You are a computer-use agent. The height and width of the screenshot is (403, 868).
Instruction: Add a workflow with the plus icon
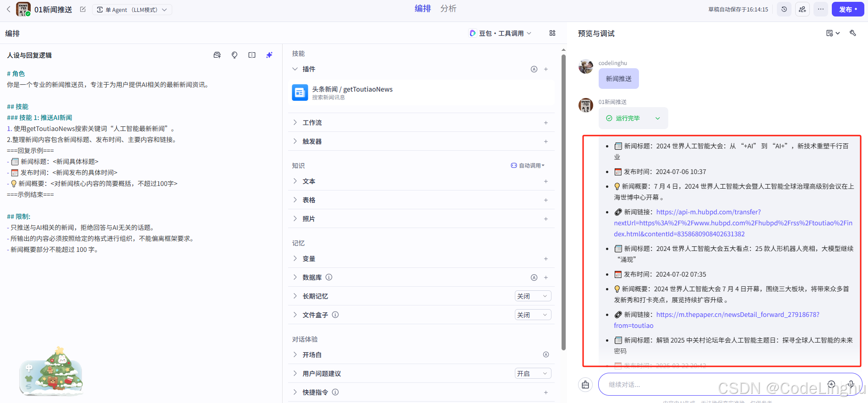coord(546,123)
